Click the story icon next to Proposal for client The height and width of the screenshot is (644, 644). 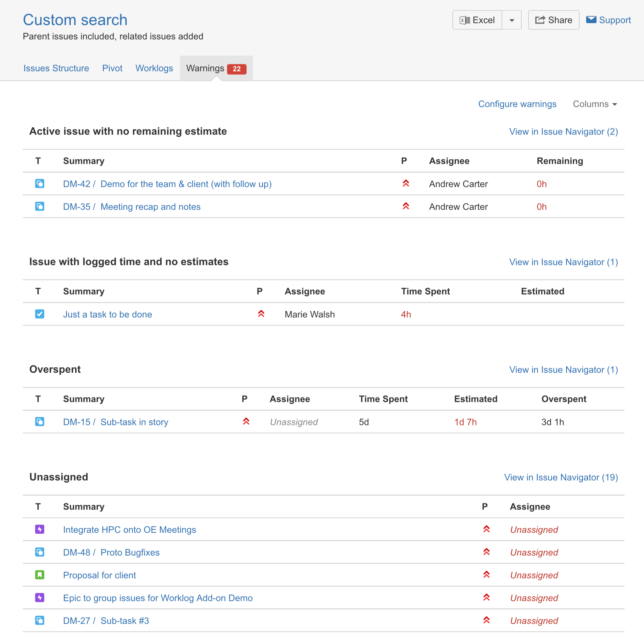(x=40, y=575)
